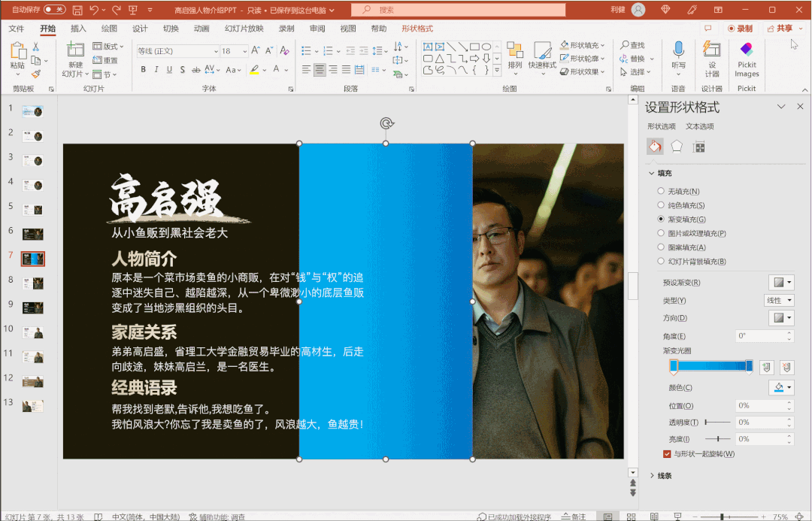Underline the selected text
The height and width of the screenshot is (521, 812).
click(x=169, y=69)
